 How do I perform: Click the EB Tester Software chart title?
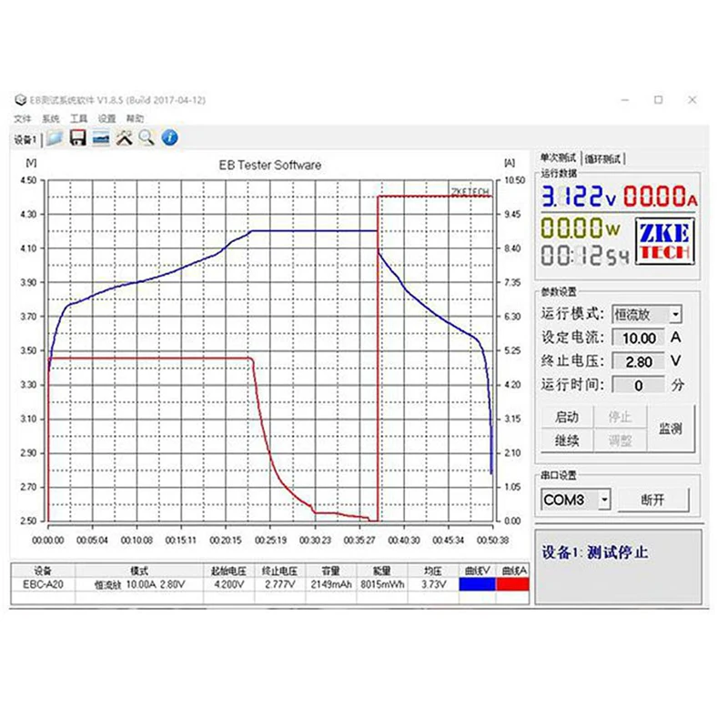(x=269, y=166)
